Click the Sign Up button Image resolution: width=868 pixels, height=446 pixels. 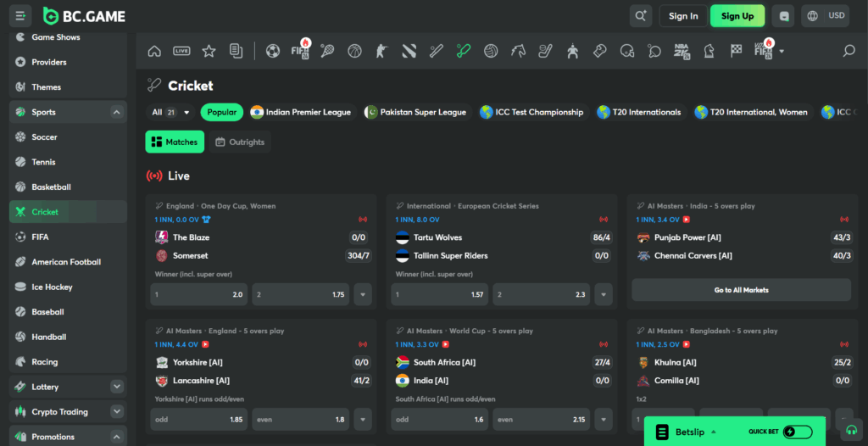click(737, 16)
